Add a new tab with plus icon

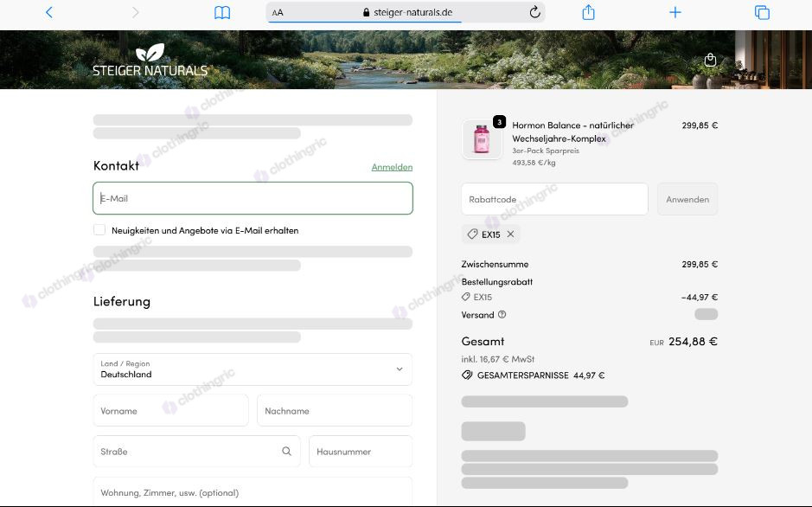[675, 12]
